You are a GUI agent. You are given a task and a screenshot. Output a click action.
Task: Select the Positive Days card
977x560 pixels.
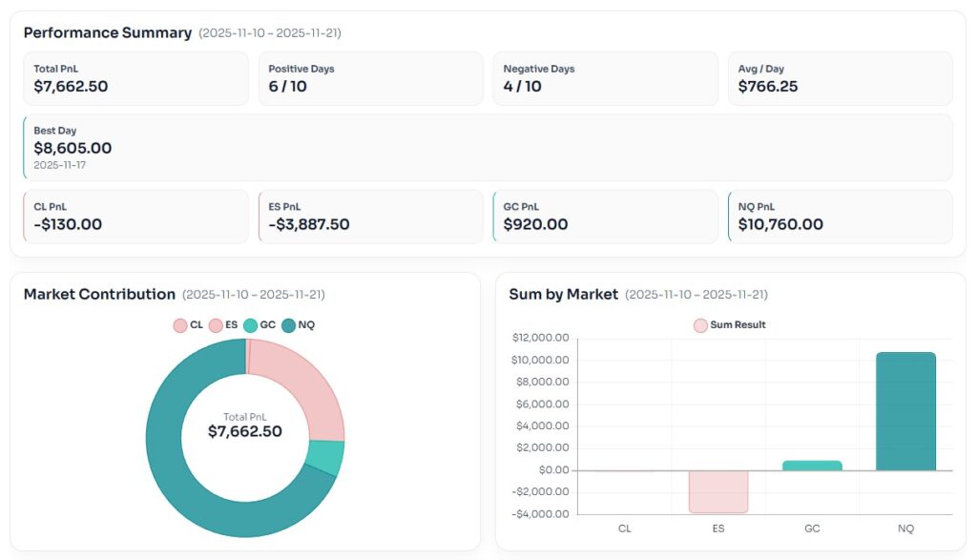370,78
